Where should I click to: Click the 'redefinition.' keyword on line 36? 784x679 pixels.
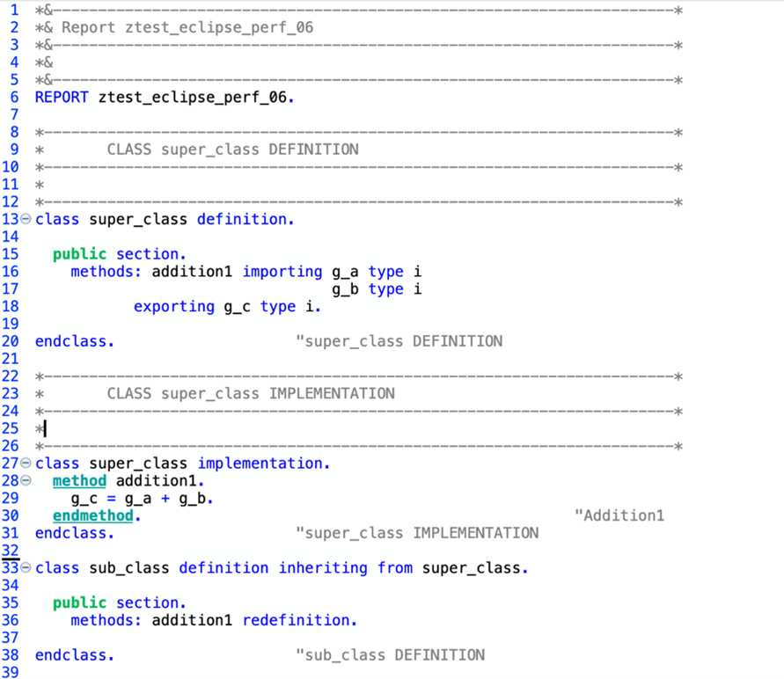(300, 620)
